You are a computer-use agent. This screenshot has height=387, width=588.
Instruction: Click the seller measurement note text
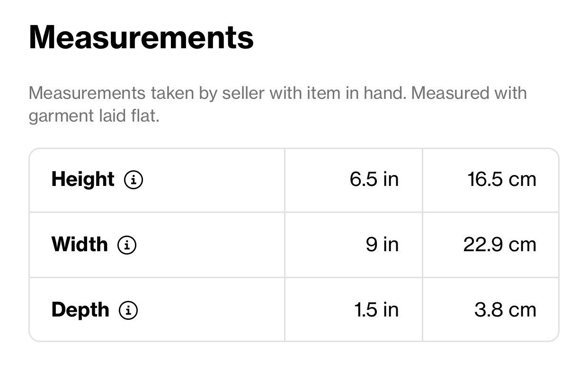tap(277, 104)
